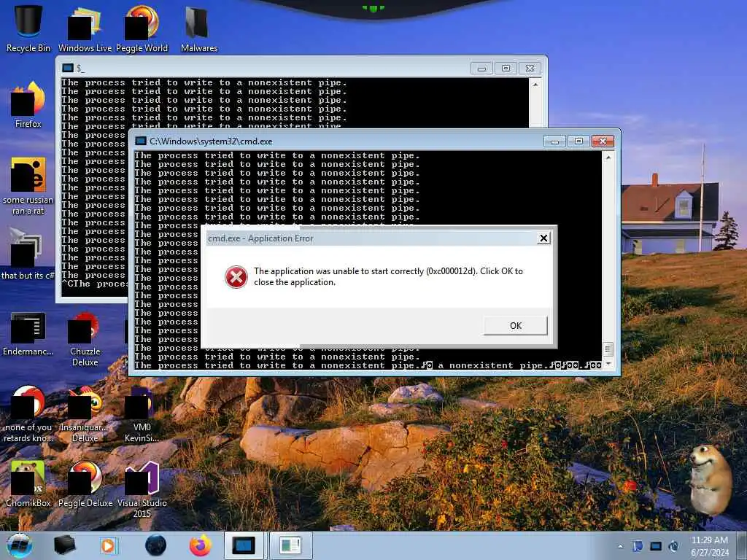Click the Show desktop strip at the taskbar's end

743,545
